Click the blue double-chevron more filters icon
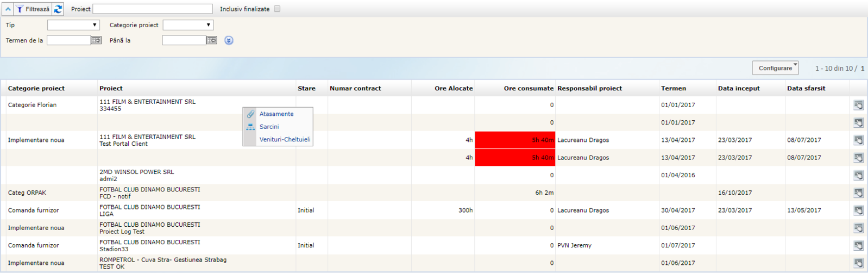This screenshot has height=273, width=868. (x=229, y=40)
